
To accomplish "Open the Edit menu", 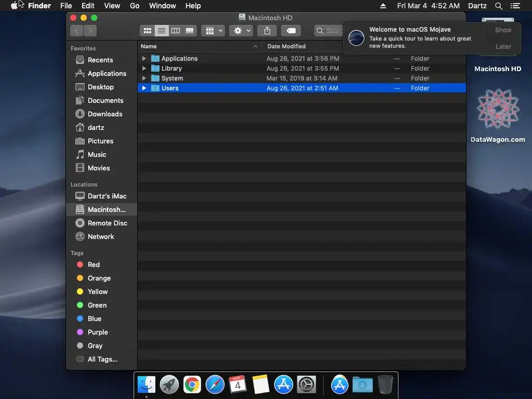I will [x=88, y=6].
